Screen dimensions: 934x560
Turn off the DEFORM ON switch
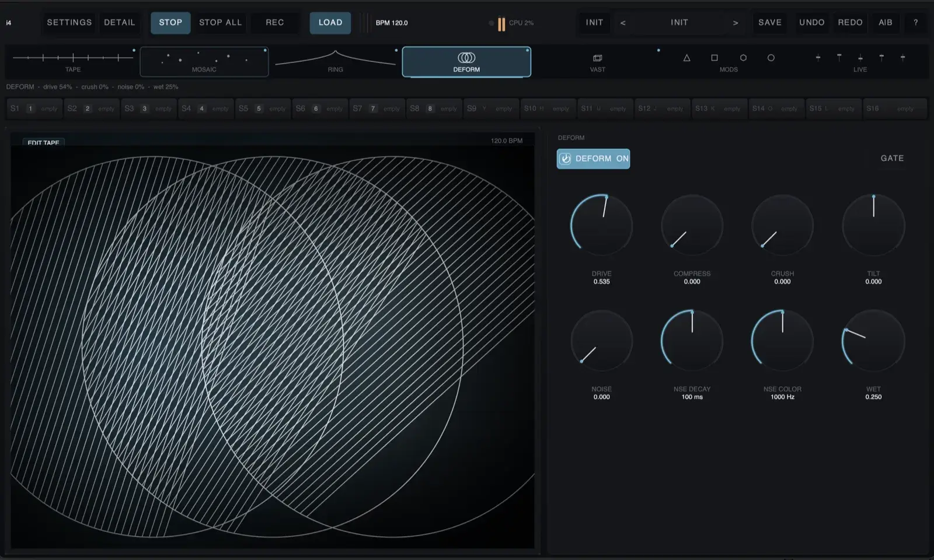tap(593, 159)
